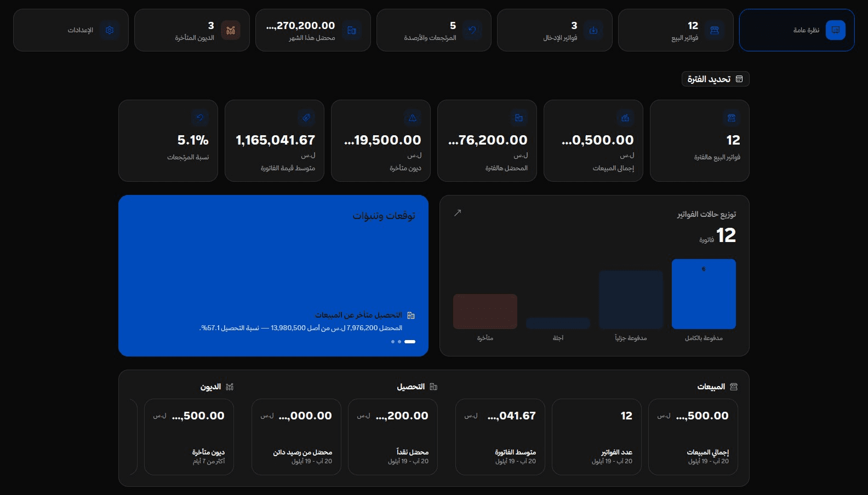Expand the توزيع حالات الفواتير chart with arrow icon
Image resolution: width=868 pixels, height=495 pixels.
[458, 212]
